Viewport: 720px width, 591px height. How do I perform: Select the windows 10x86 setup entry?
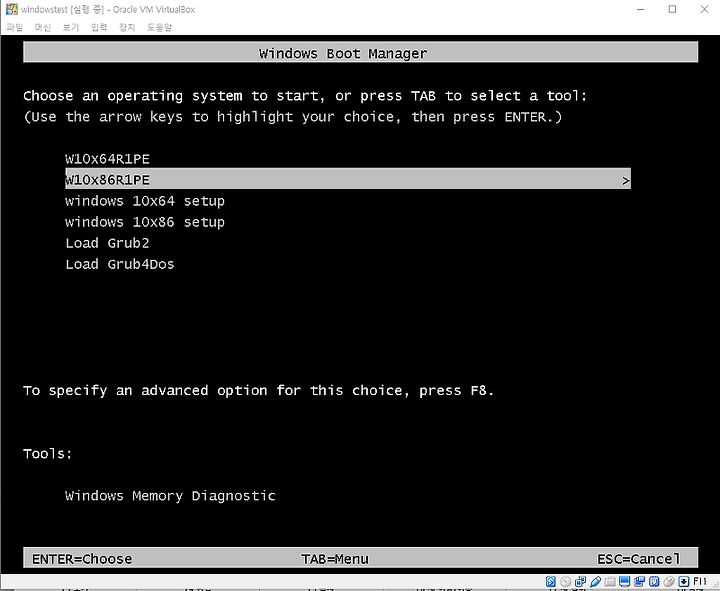(x=145, y=222)
